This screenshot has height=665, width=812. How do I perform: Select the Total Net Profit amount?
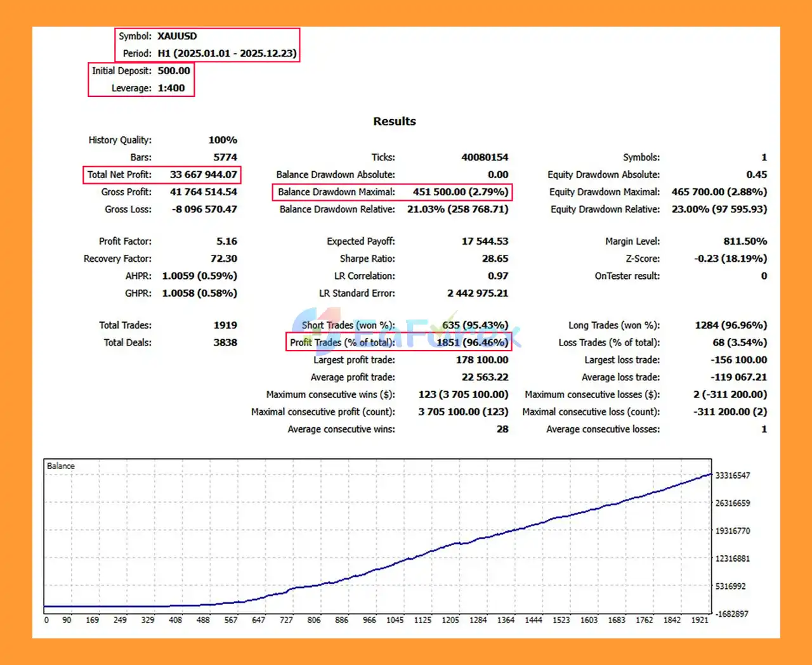click(203, 174)
